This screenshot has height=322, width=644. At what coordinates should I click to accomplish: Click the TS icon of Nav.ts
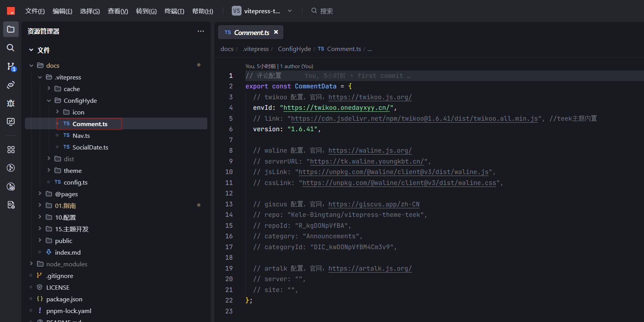coord(67,135)
